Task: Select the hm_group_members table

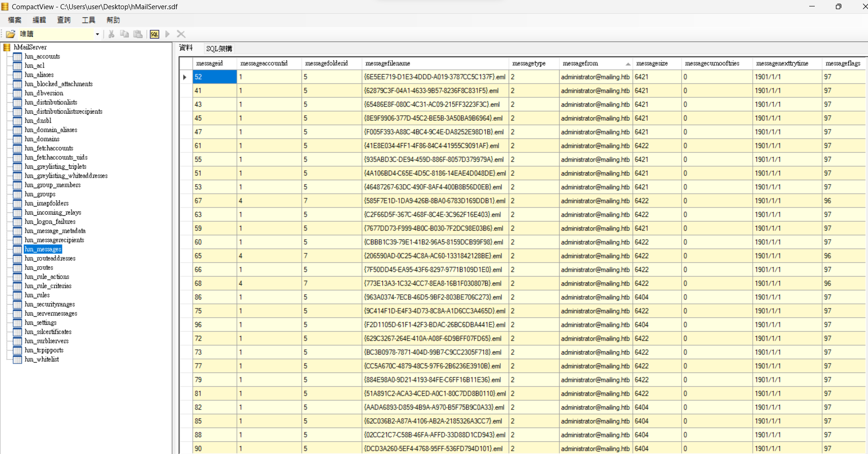Action: [x=53, y=185]
